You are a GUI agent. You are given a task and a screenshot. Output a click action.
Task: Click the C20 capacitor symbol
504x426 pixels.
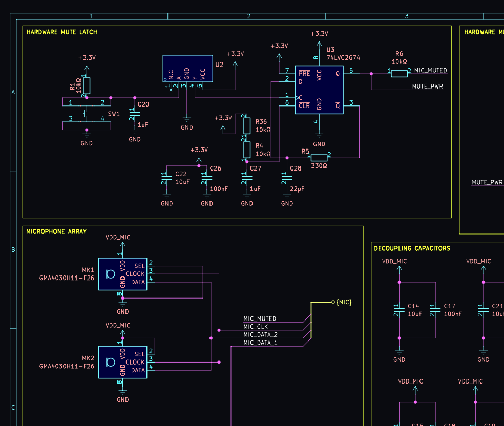click(x=134, y=111)
